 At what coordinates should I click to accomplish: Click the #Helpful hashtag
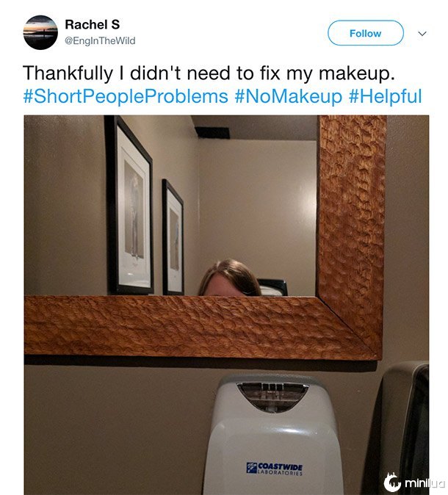(x=385, y=96)
